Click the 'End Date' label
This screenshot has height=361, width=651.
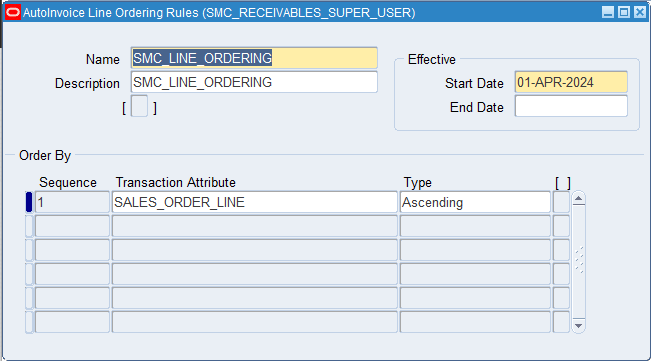tap(477, 107)
